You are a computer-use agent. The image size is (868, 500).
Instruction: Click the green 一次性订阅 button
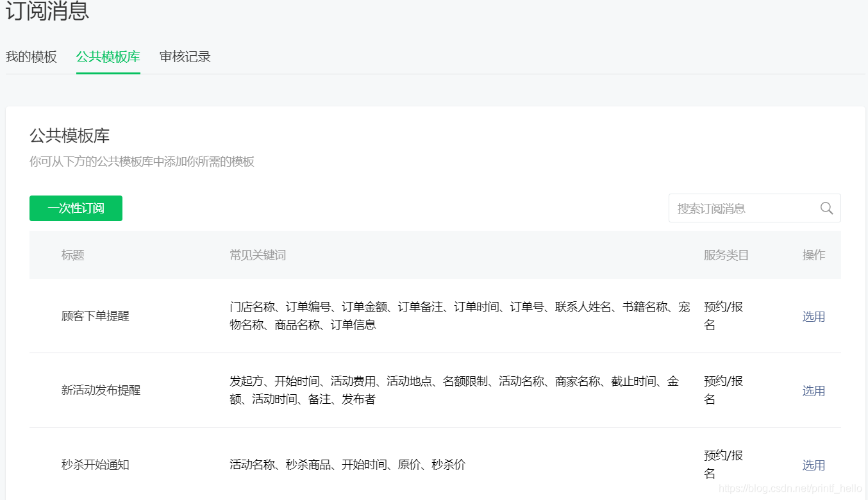pos(76,208)
